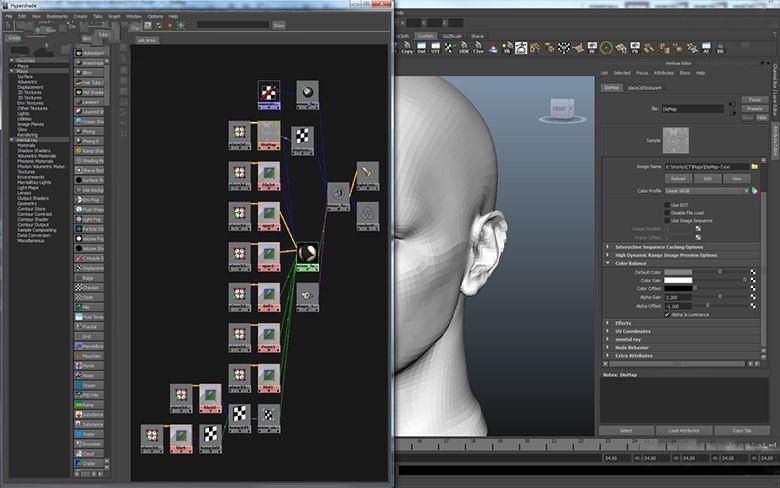Create a Water texture node
This screenshot has width=780, height=488.
[x=89, y=434]
